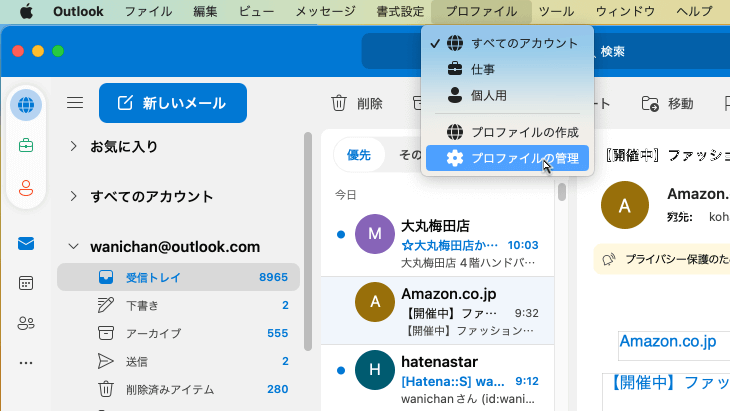Click the 10:03 message time

(x=523, y=245)
